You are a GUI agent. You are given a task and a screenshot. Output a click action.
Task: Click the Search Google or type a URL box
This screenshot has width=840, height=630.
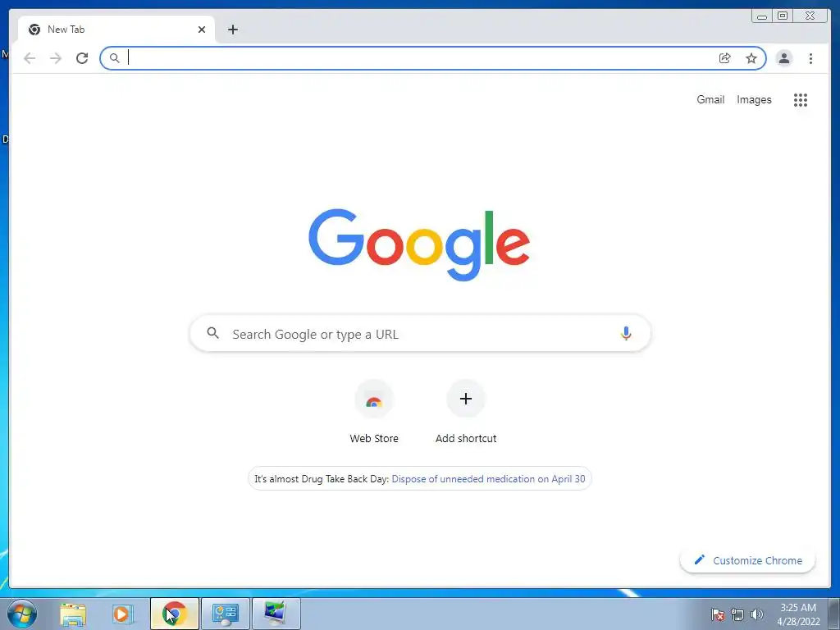tap(420, 334)
